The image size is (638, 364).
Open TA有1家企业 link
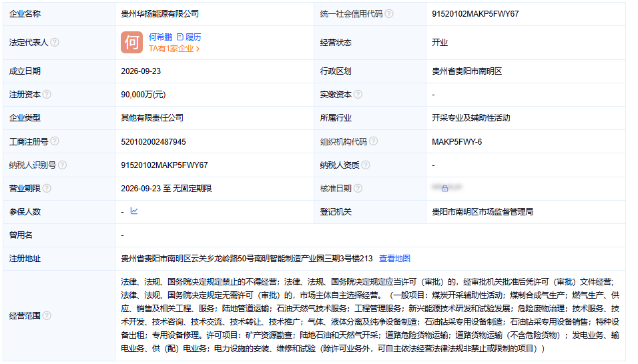point(174,49)
